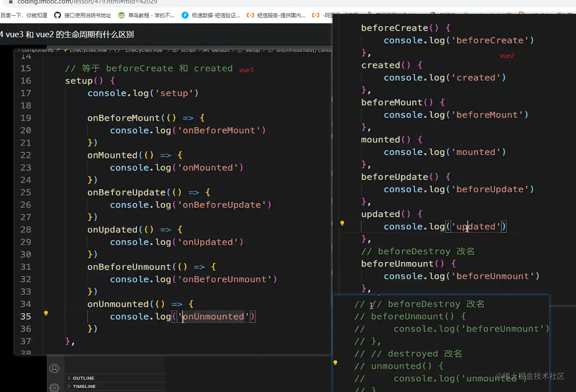Click the console.log('onBeforeMount') line
The image size is (576, 392).
coord(188,131)
